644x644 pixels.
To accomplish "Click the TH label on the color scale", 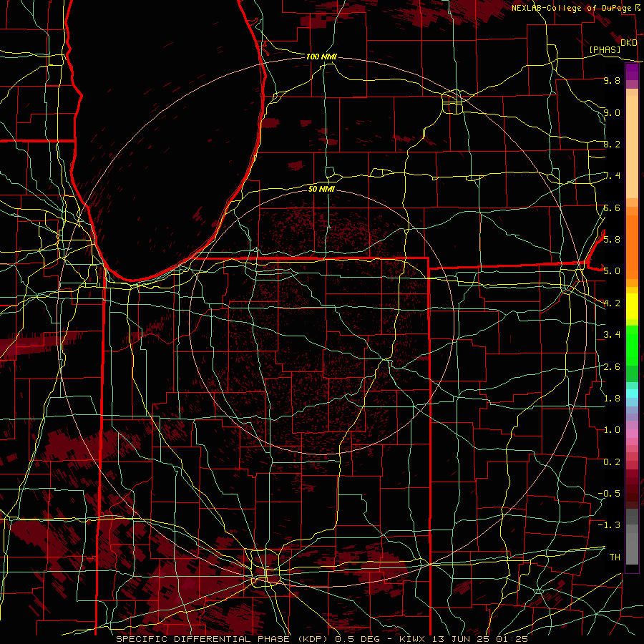I will tap(615, 557).
